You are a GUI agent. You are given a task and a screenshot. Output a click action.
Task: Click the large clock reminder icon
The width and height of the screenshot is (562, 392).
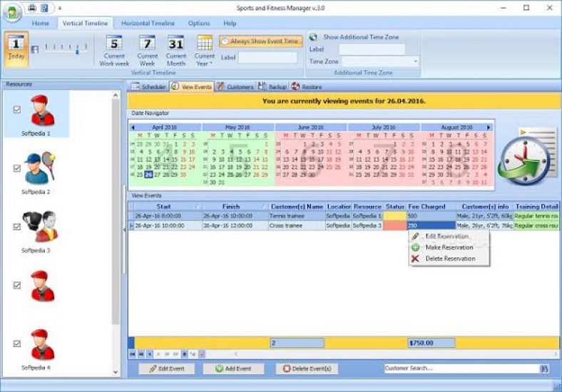[x=526, y=158]
